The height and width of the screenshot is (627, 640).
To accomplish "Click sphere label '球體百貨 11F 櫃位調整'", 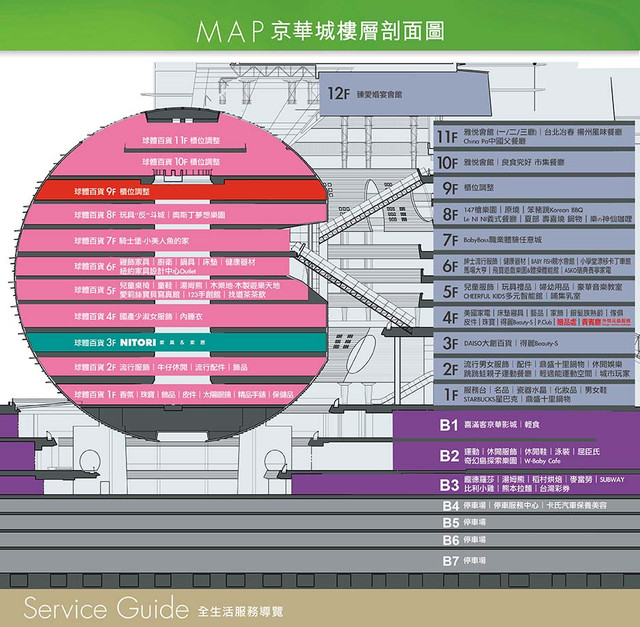I will pos(181,140).
